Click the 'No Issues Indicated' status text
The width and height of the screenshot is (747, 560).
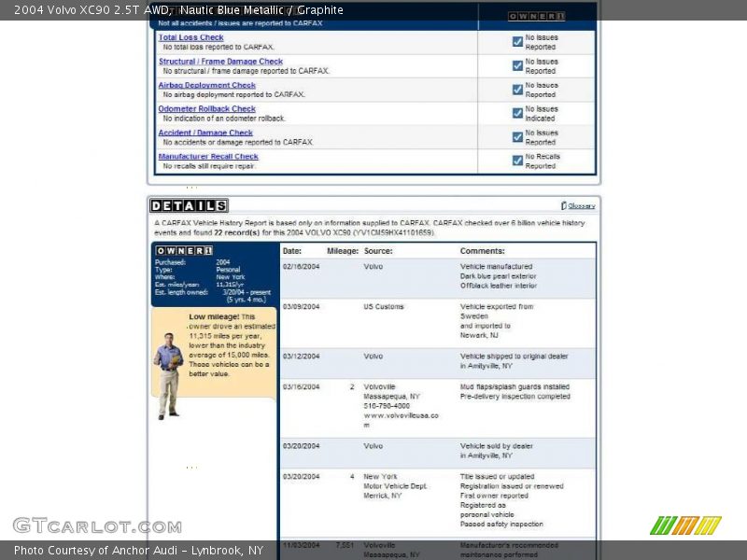pyautogui.click(x=542, y=114)
